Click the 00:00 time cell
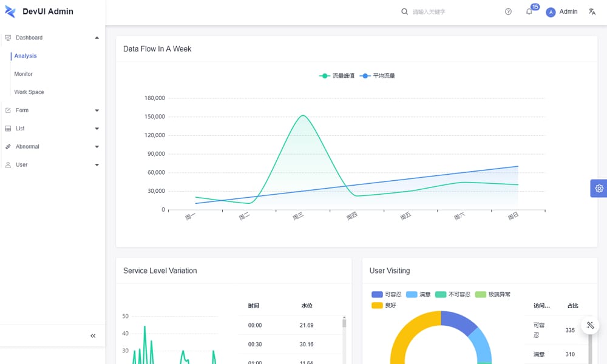The image size is (607, 364). (x=255, y=325)
